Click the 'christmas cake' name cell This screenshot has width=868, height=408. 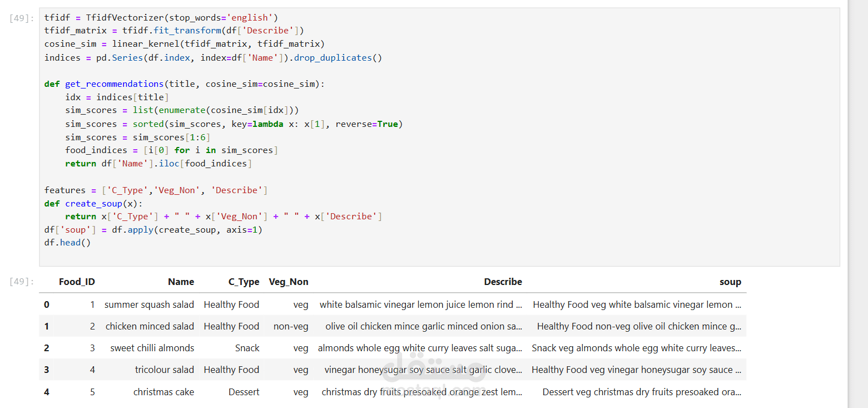click(163, 392)
